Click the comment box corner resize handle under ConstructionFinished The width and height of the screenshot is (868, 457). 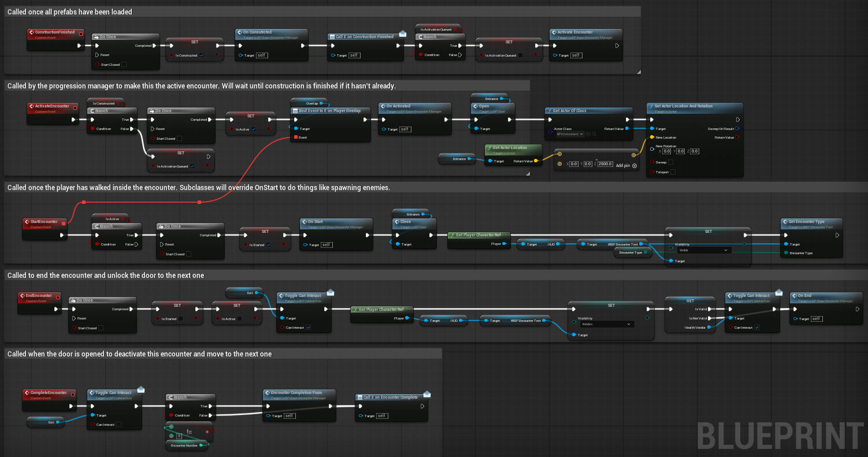click(639, 72)
